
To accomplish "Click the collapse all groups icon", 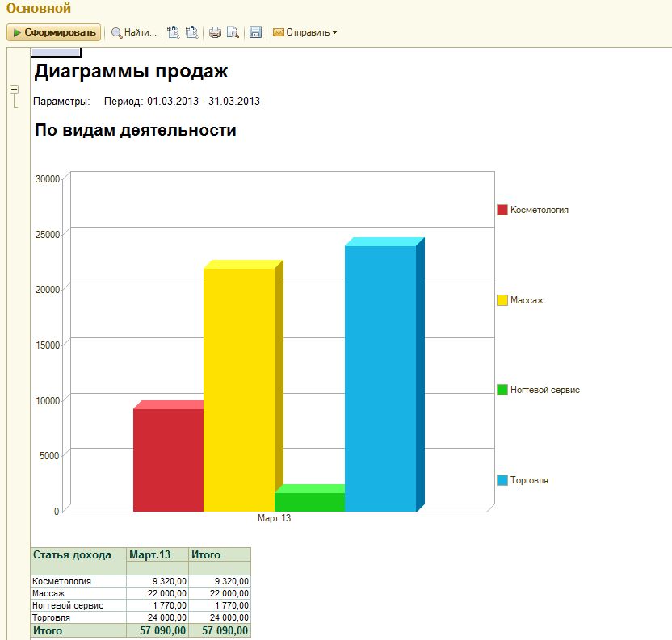I will [192, 32].
